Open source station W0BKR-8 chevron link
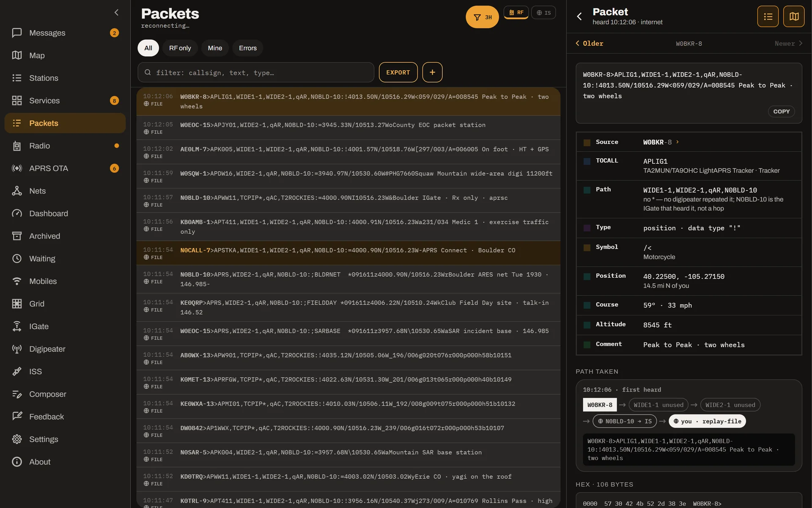This screenshot has height=508, width=812. click(x=678, y=142)
